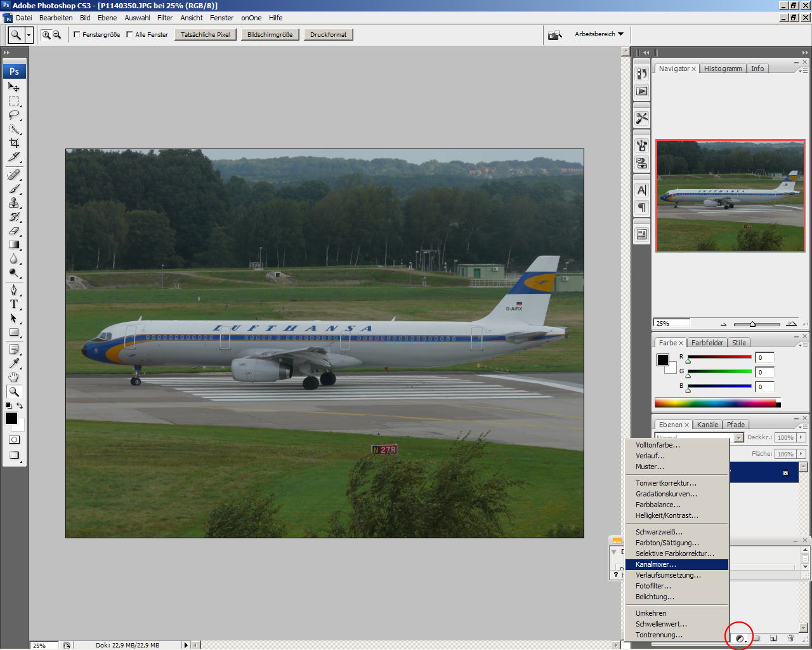The width and height of the screenshot is (812, 650).
Task: Select the Lasso tool
Action: coord(14,115)
